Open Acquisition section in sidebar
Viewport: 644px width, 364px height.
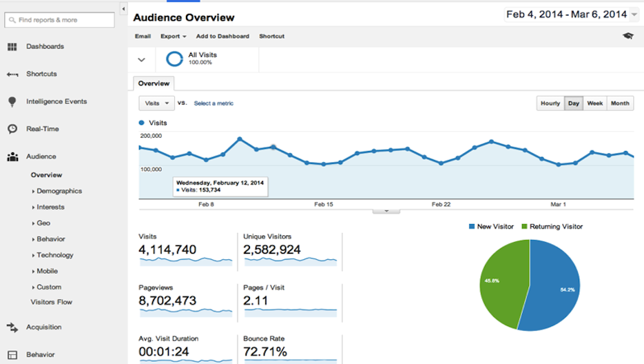click(x=44, y=327)
